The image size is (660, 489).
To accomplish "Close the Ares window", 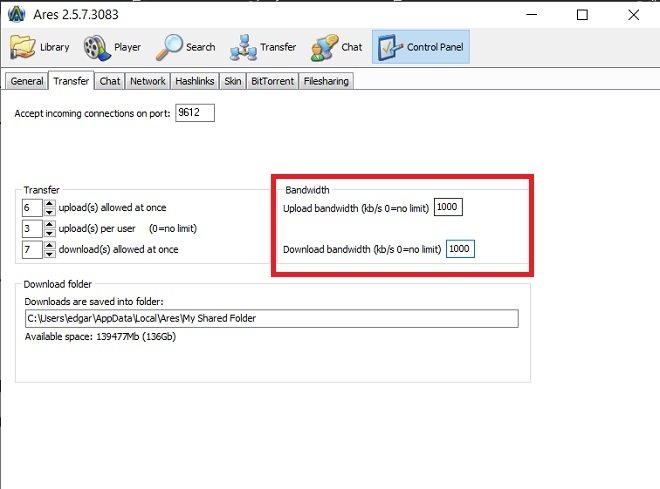I will (633, 15).
